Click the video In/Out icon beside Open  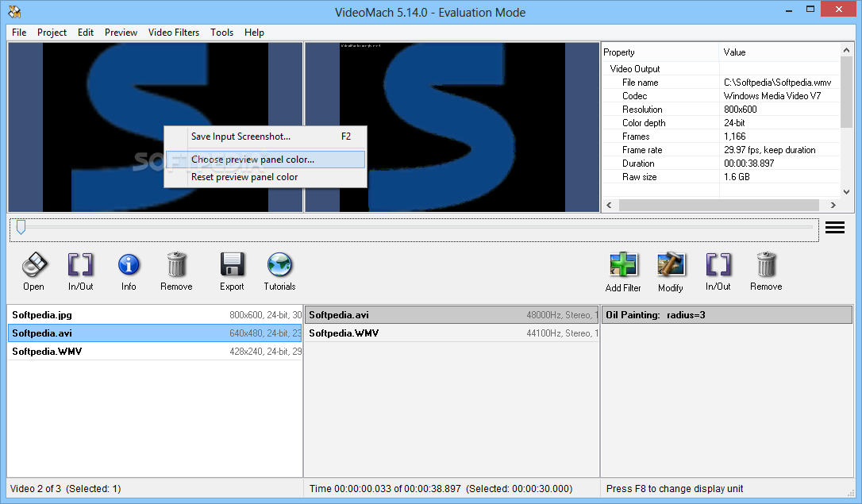[x=80, y=265]
